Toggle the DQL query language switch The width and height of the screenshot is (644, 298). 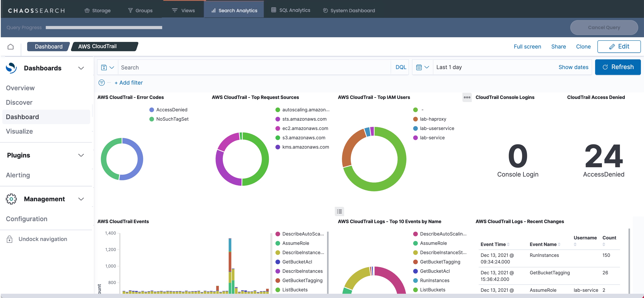click(x=401, y=67)
